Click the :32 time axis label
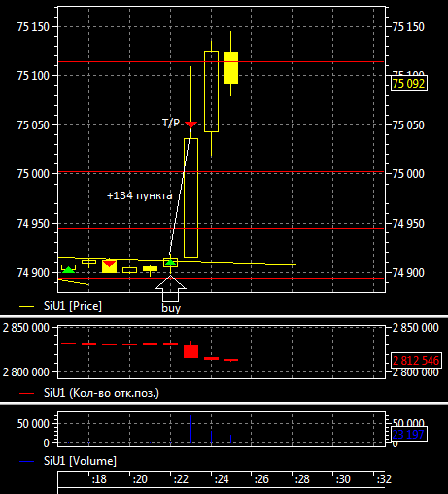The height and width of the screenshot is (494, 448). pos(384,479)
